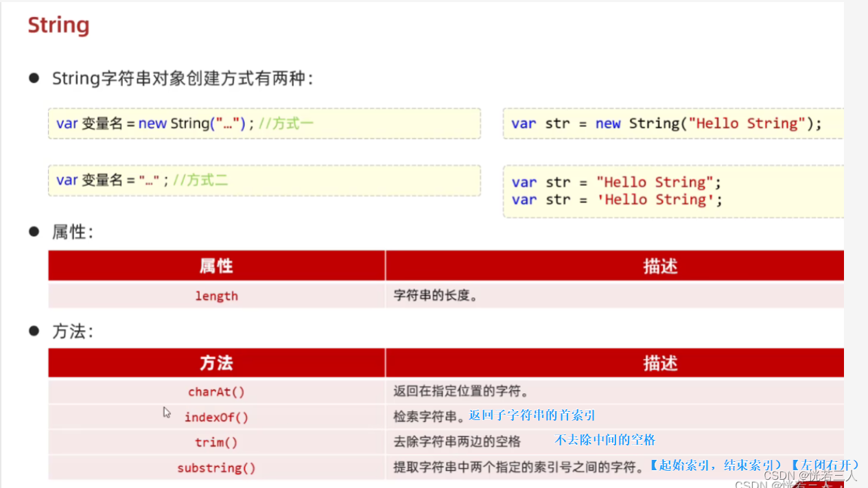Image resolution: width=868 pixels, height=488 pixels.
Task: Click the line var str = 'Hello String';
Action: [617, 200]
